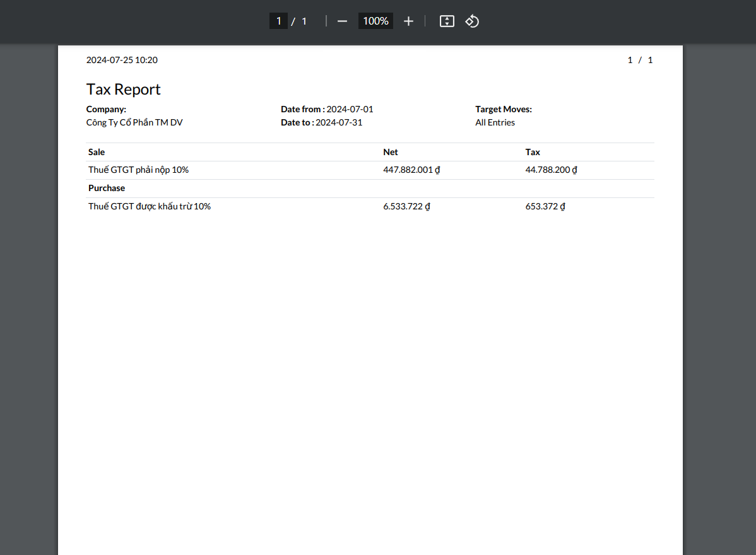Click the All Entries text under Target Moves
This screenshot has height=555, width=756.
click(495, 122)
